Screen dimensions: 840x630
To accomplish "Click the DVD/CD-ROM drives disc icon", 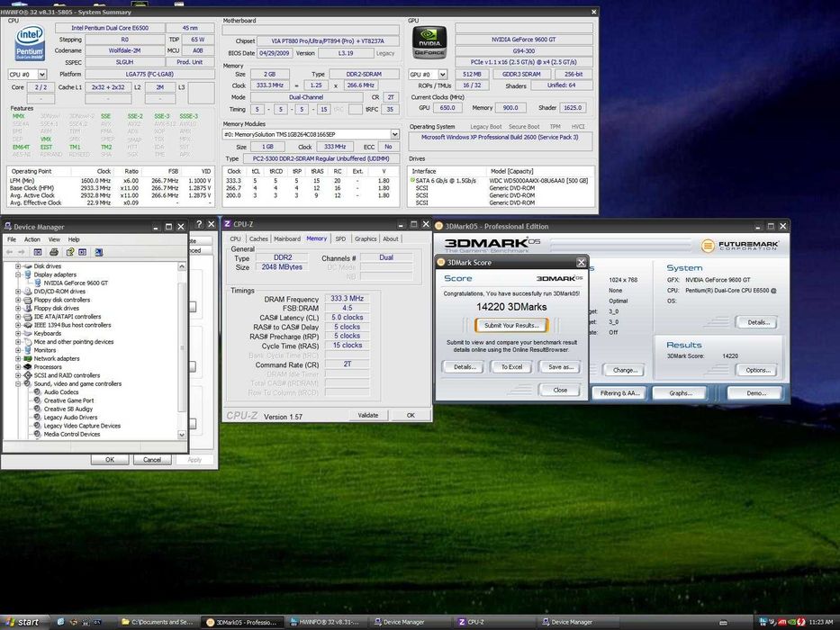I will coord(28,292).
